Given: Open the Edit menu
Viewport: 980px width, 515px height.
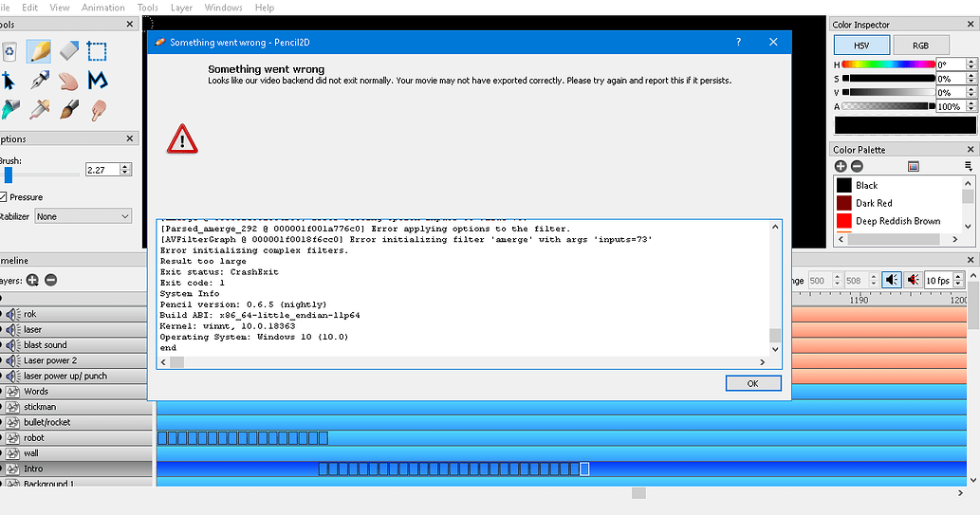Looking at the screenshot, I should [x=30, y=8].
